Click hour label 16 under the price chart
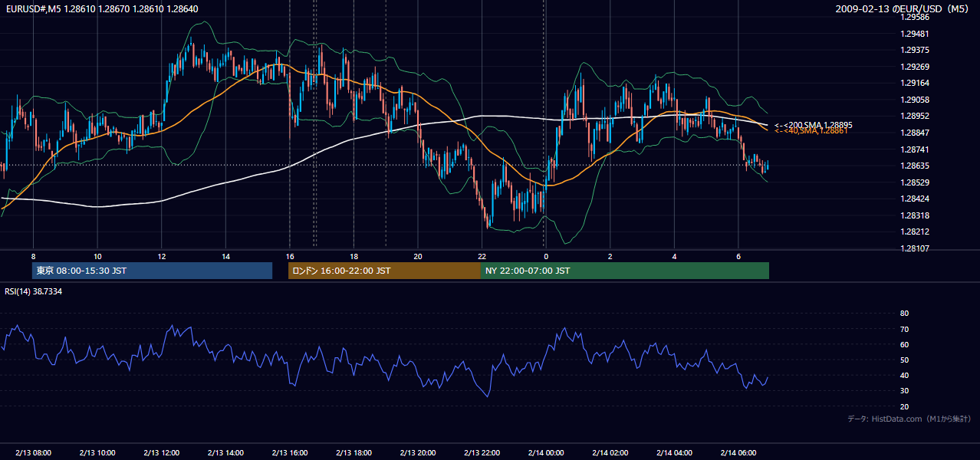Image resolution: width=980 pixels, height=460 pixels. coord(290,256)
